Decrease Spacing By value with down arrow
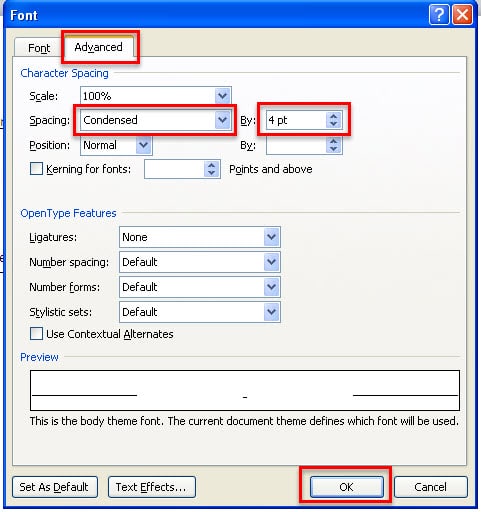Screen dimensions: 481x512 [x=333, y=124]
